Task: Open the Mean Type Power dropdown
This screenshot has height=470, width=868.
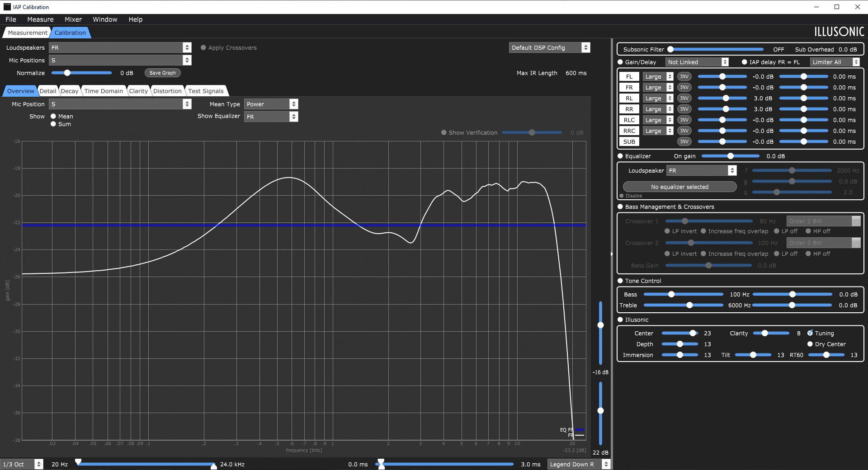Action: [x=271, y=104]
